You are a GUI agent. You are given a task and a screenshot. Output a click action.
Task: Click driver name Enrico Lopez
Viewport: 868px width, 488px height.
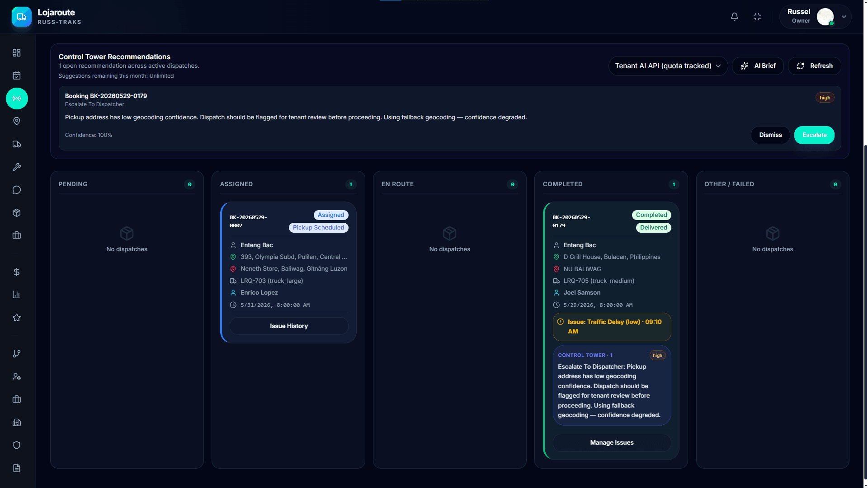259,293
